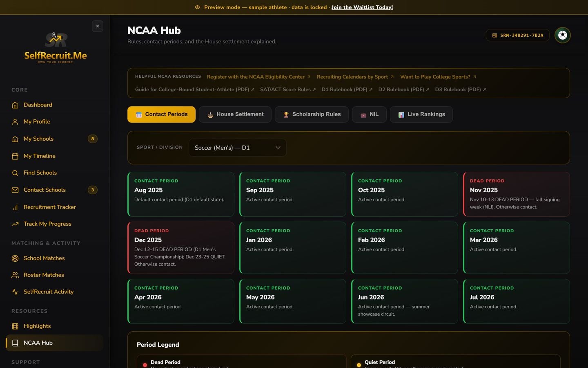This screenshot has width=588, height=368.
Task: Click the ID card icon beside SRM code
Action: [x=494, y=36]
